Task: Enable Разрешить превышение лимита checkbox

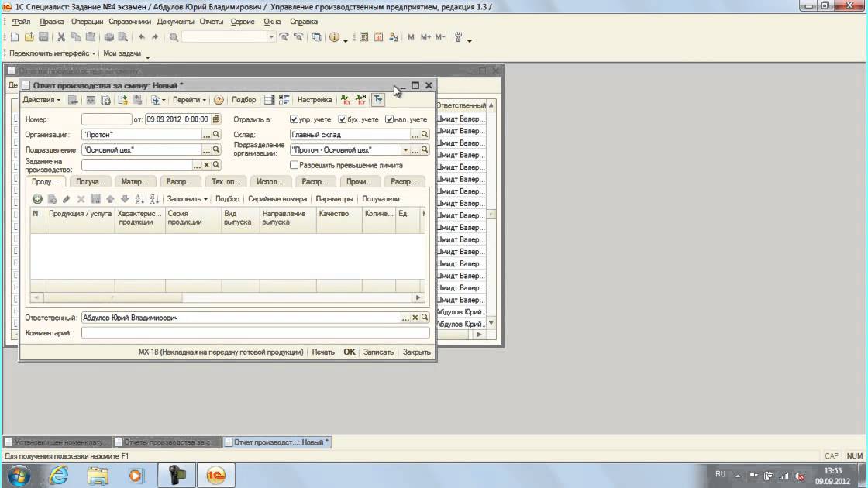Action: tap(294, 165)
